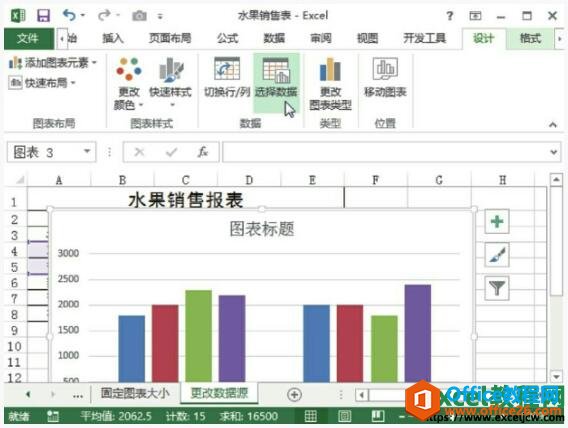
Task: Switch to the 格式 chart tools tab
Action: (530, 39)
